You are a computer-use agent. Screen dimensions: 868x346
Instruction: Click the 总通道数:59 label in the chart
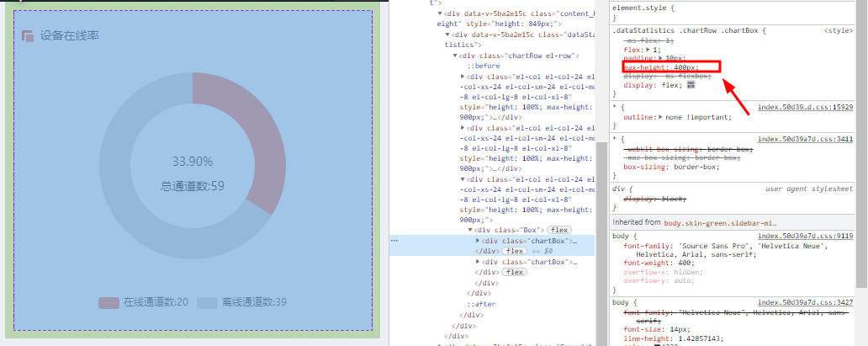(x=193, y=186)
